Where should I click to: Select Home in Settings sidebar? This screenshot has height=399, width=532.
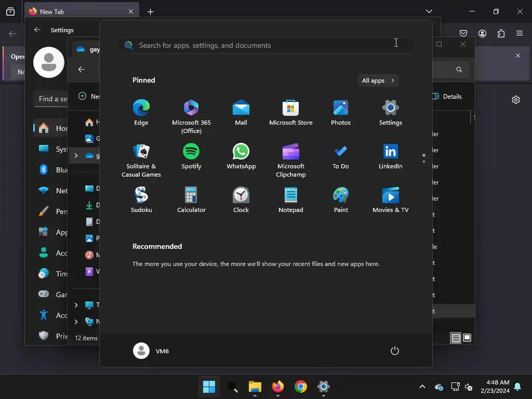tap(51, 128)
